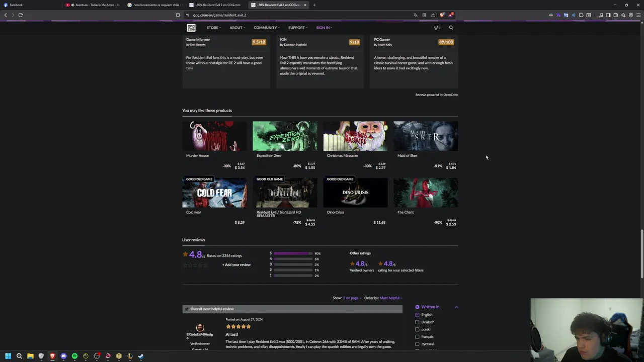644x362 pixels.
Task: Open the Show 5 on page dropdown
Action: [352, 298]
